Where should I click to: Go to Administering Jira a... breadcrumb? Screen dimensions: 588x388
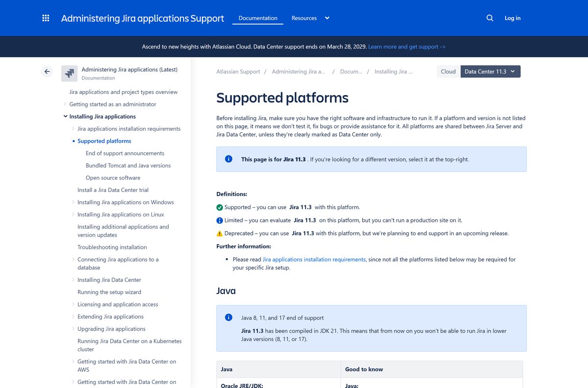tap(298, 72)
